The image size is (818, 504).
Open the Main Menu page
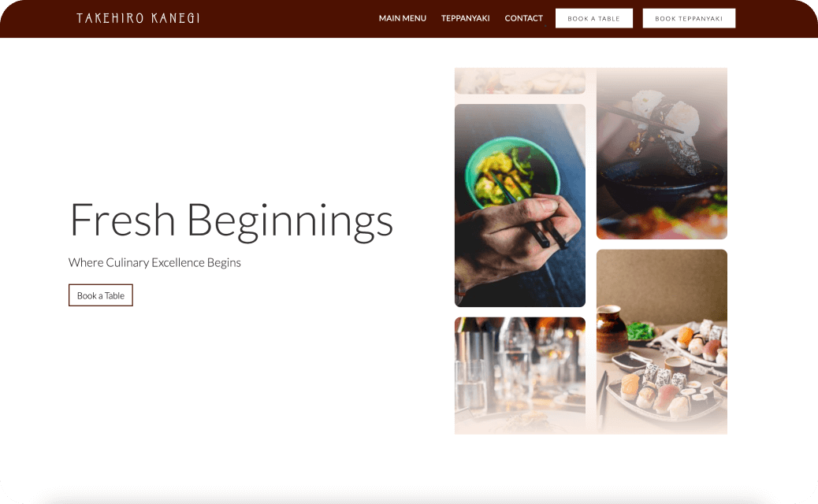(402, 18)
